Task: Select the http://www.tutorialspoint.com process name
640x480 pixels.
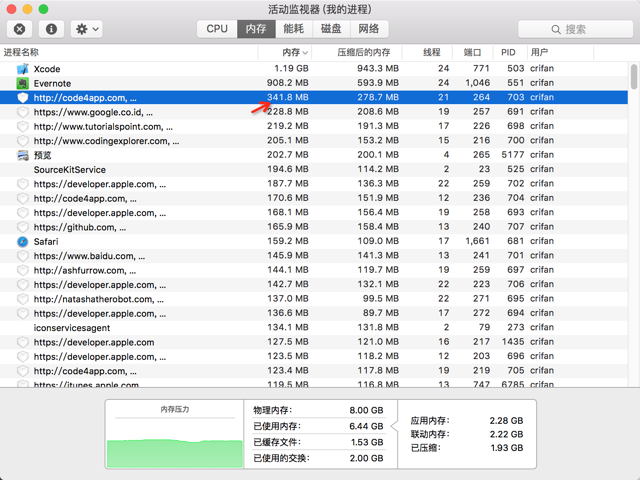Action: [103, 127]
